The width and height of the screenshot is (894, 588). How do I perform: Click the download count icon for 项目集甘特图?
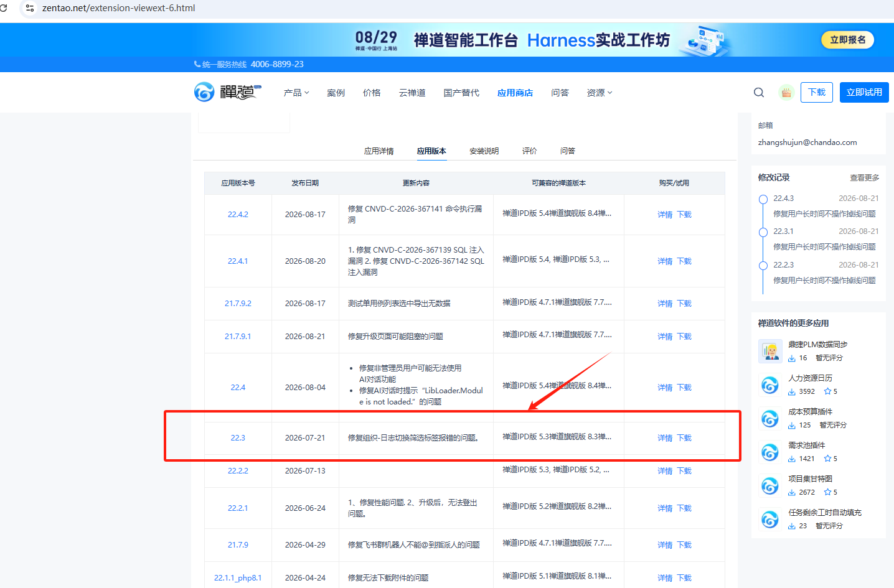coord(792,492)
